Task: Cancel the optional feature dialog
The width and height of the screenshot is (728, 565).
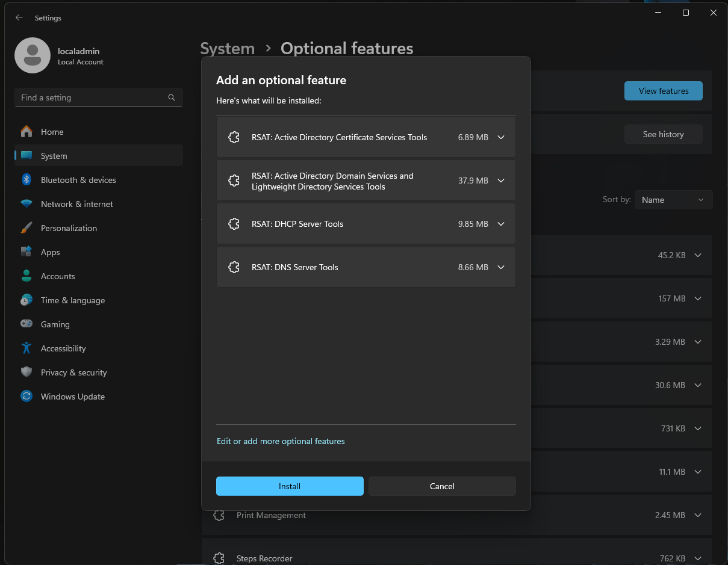Action: point(442,486)
